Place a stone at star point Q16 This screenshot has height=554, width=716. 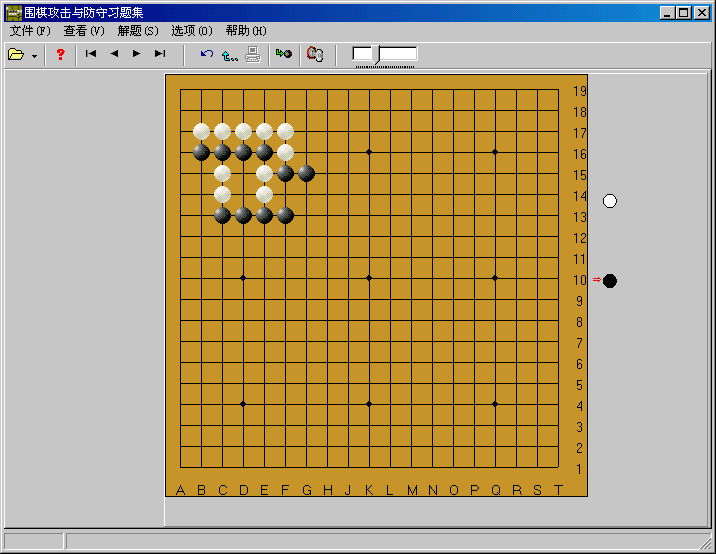(x=495, y=152)
